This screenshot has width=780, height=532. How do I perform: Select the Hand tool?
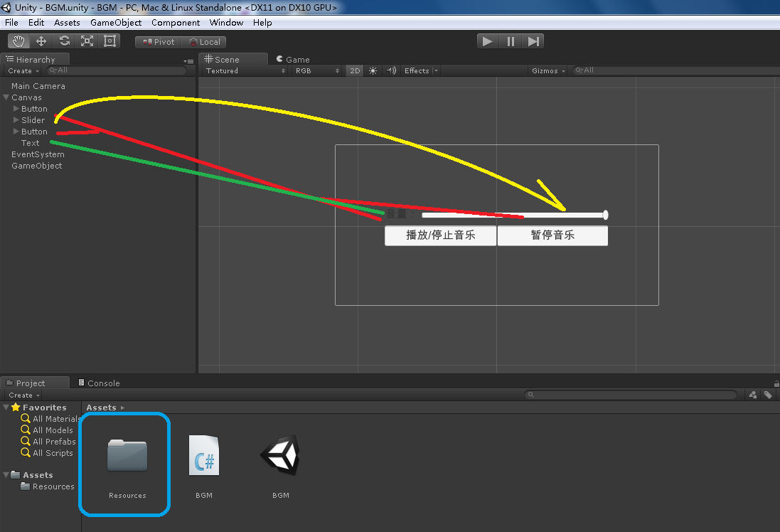pos(19,41)
